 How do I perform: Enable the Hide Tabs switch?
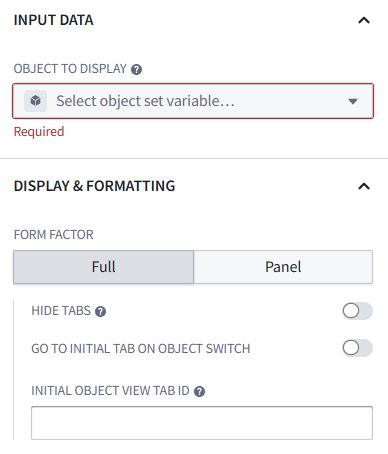click(357, 311)
